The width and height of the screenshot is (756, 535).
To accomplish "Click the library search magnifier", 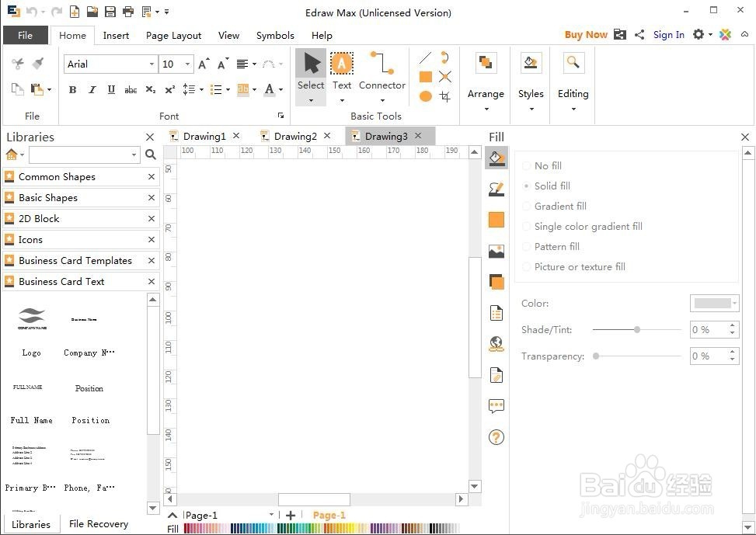I will click(x=151, y=155).
